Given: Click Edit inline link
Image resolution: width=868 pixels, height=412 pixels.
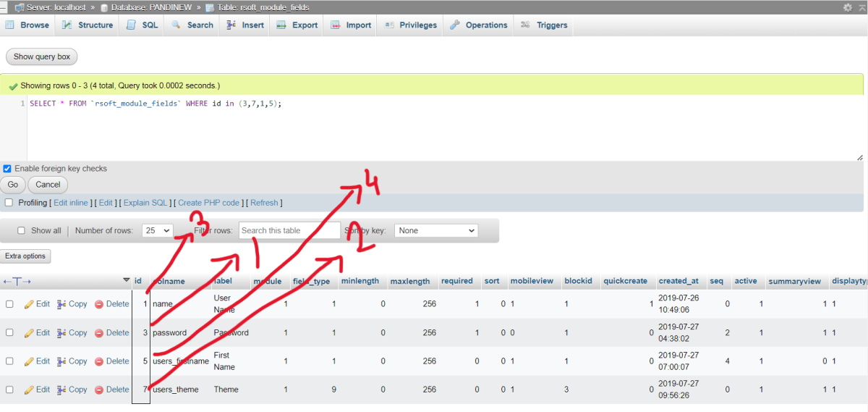Looking at the screenshot, I should pos(71,203).
